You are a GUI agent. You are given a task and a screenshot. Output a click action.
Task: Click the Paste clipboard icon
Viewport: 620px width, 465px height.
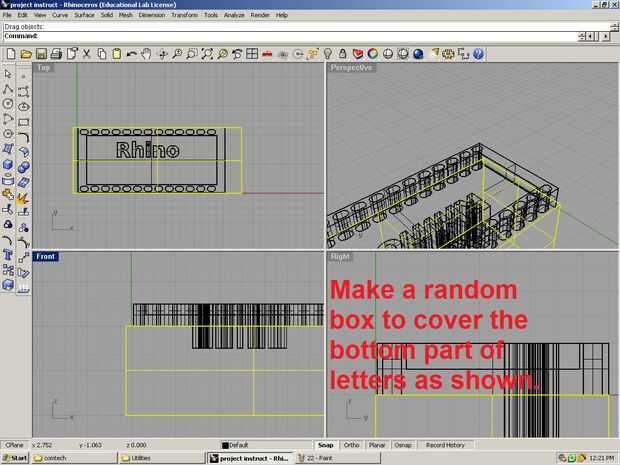click(117, 54)
